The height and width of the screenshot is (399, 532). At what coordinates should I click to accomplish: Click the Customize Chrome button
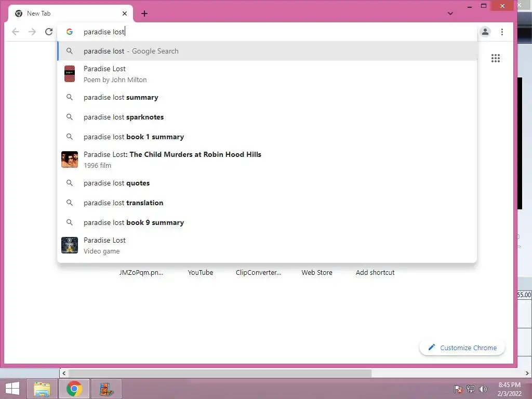coord(462,348)
